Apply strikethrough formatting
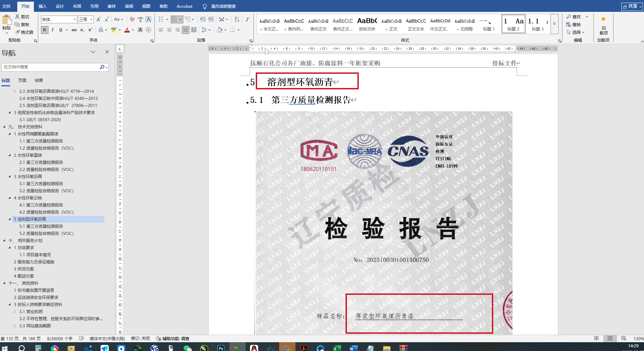The image size is (644, 351). click(x=74, y=30)
